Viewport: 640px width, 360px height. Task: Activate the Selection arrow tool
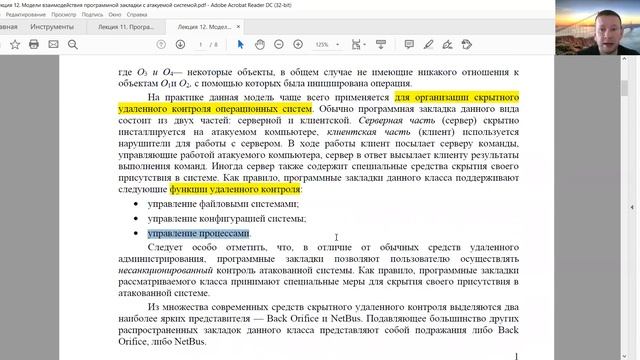point(240,44)
